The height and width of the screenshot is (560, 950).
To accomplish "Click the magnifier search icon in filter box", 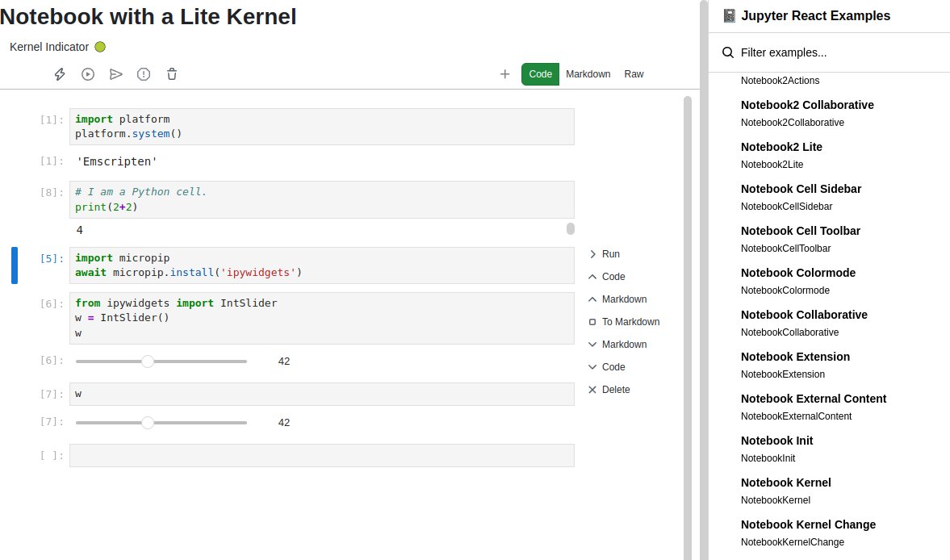I will (x=728, y=52).
